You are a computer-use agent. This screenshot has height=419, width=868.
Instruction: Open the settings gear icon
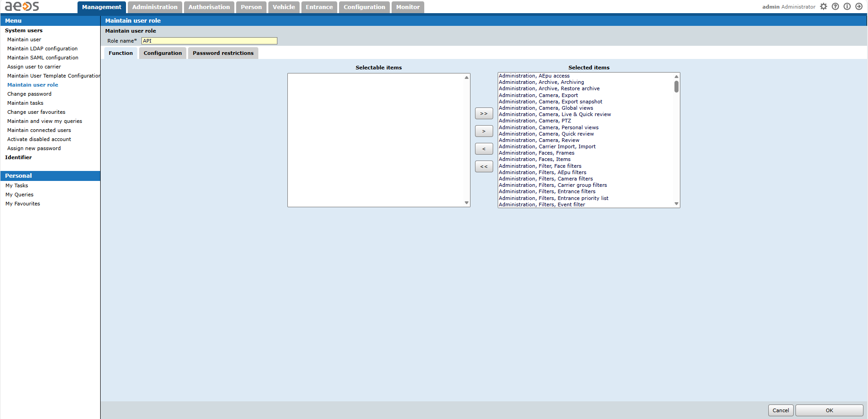click(x=824, y=6)
